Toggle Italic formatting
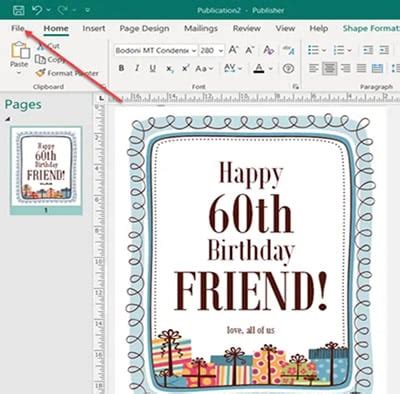The height and width of the screenshot is (394, 400). (x=137, y=68)
